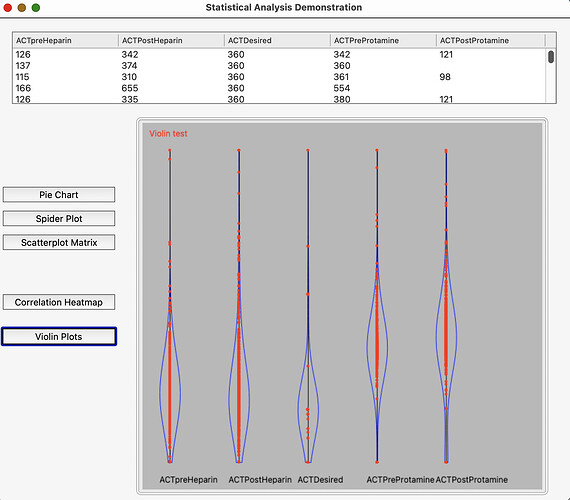
Task: Click the yellow minimize window button
Action: click(x=21, y=8)
